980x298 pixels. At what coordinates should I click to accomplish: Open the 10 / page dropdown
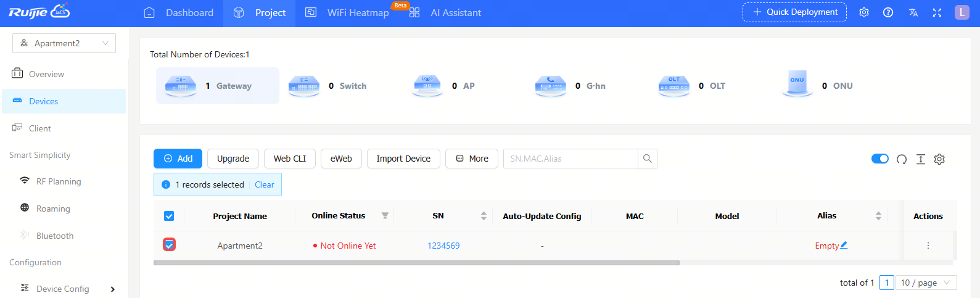coord(925,283)
